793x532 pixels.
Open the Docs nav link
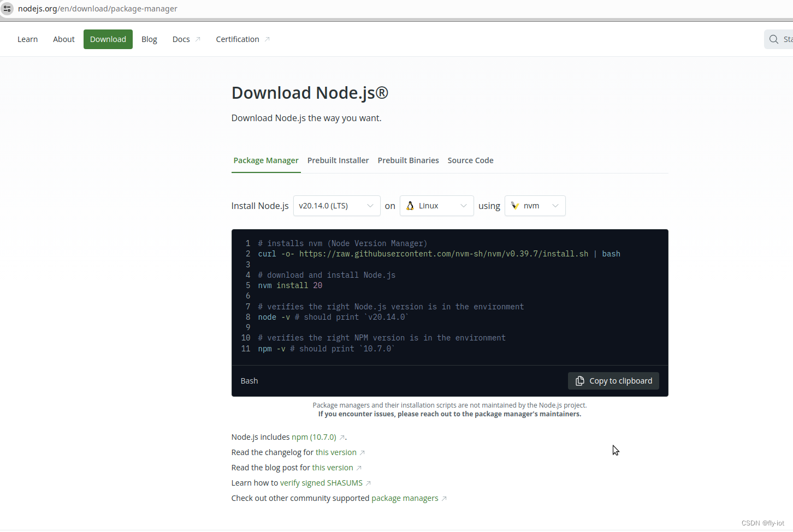186,39
